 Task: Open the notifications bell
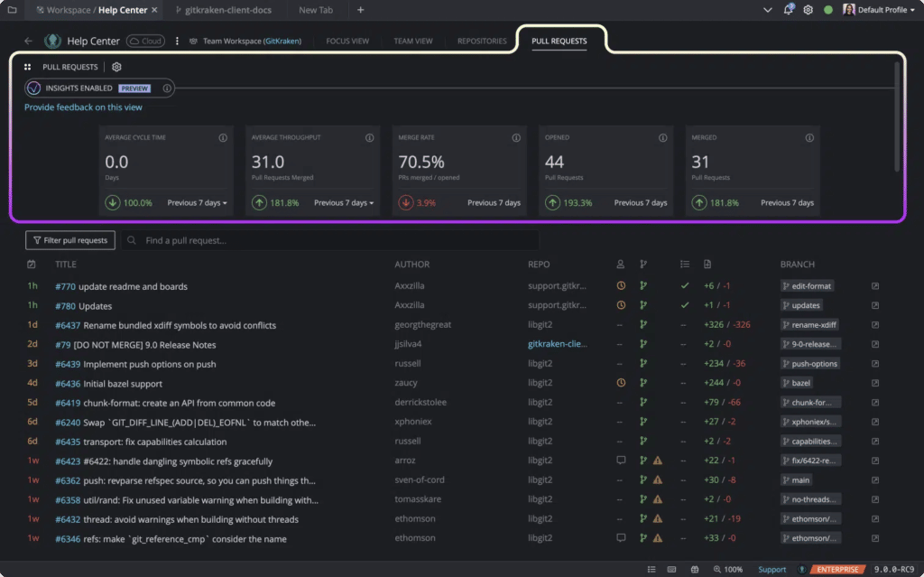pyautogui.click(x=788, y=9)
